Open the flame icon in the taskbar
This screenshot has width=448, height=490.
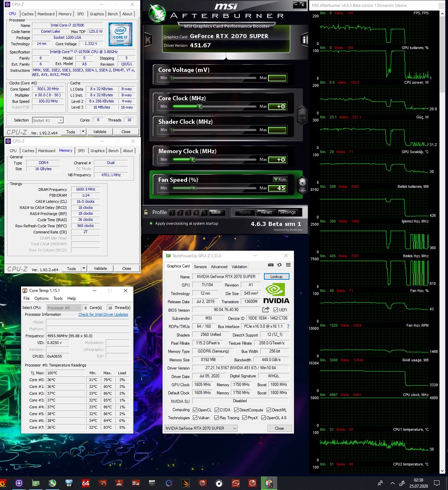(x=3, y=483)
